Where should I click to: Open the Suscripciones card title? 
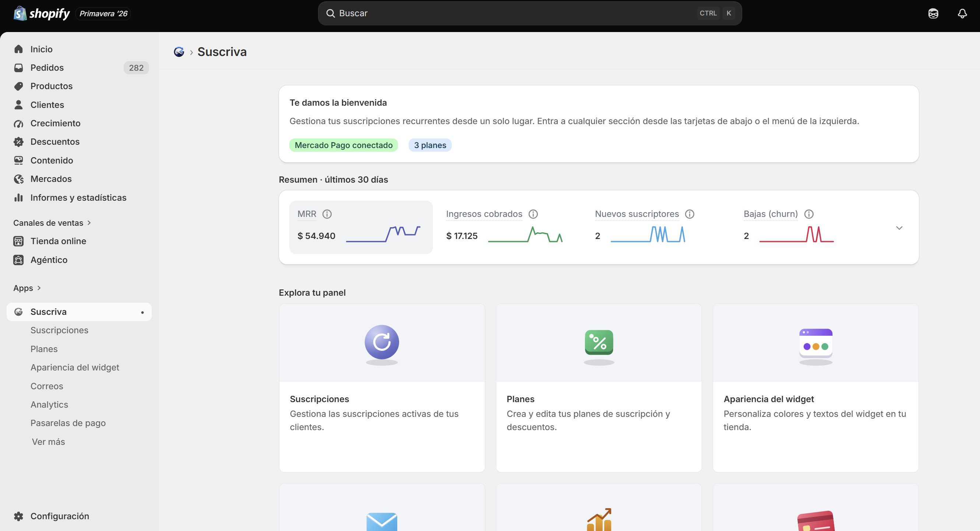point(319,399)
